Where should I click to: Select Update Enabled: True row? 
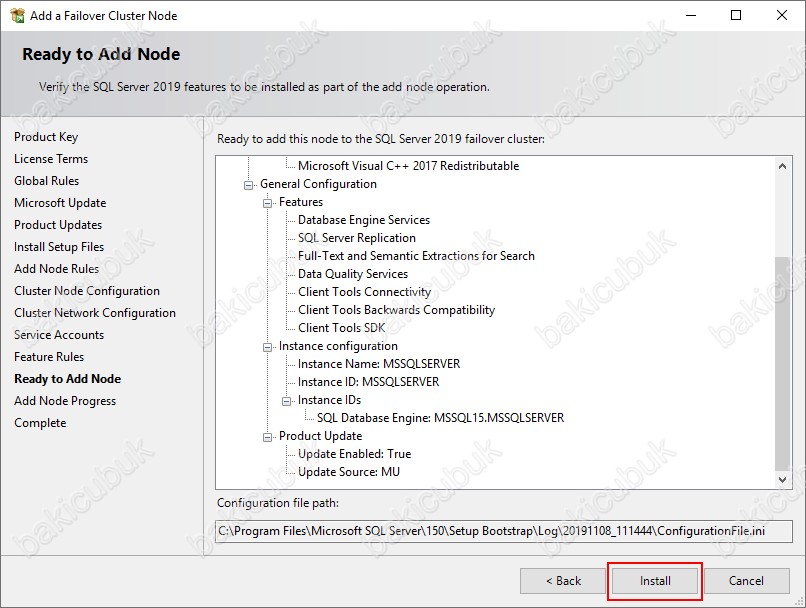[355, 454]
